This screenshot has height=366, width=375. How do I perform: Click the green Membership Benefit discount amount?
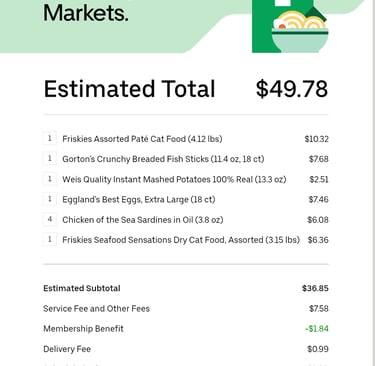(317, 329)
